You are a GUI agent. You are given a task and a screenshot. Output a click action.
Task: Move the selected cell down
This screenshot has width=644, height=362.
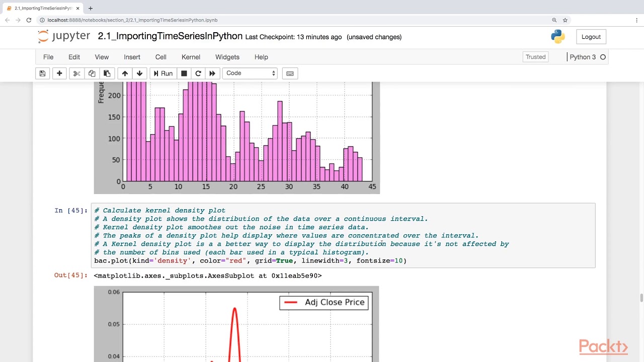[x=139, y=73]
